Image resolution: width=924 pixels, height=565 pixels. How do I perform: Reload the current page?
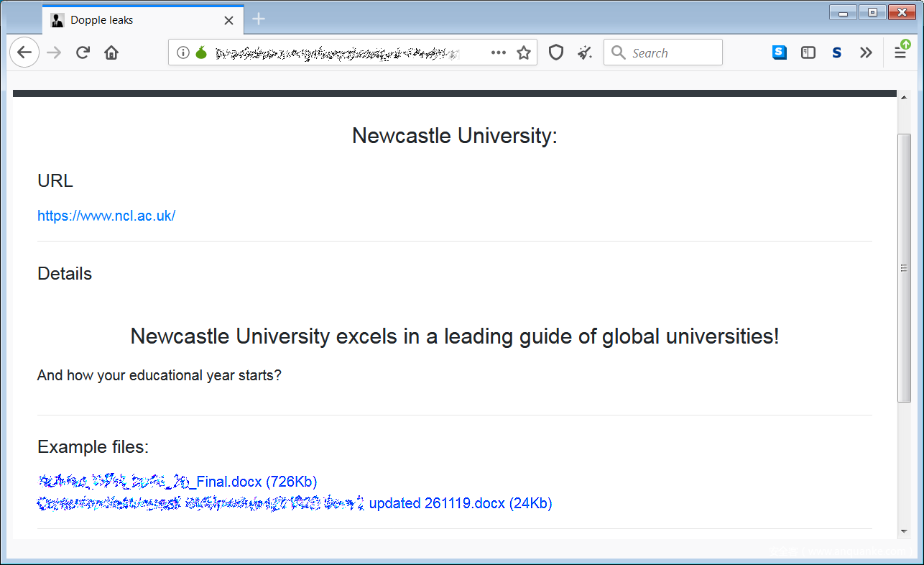point(83,52)
